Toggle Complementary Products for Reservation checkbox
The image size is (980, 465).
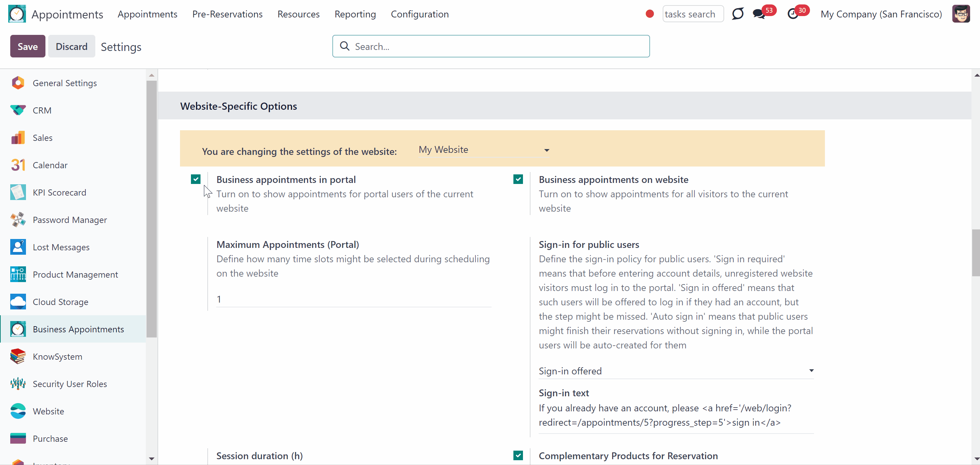pyautogui.click(x=518, y=455)
